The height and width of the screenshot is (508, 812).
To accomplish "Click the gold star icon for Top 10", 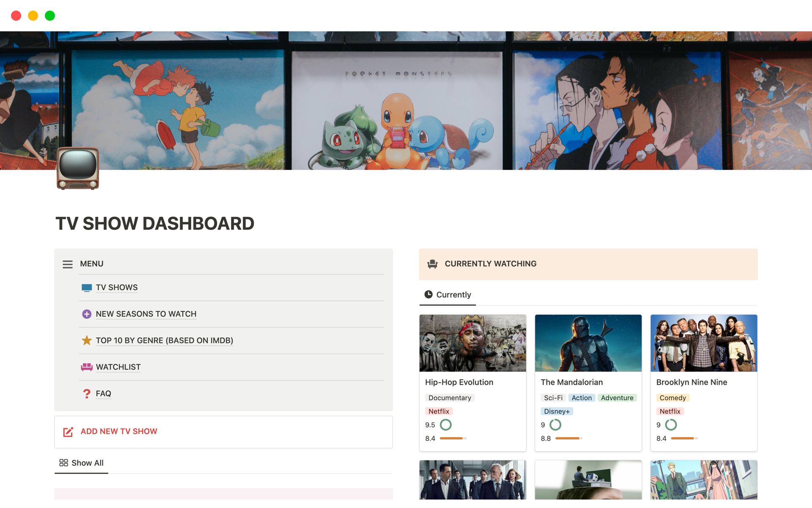I will point(87,340).
